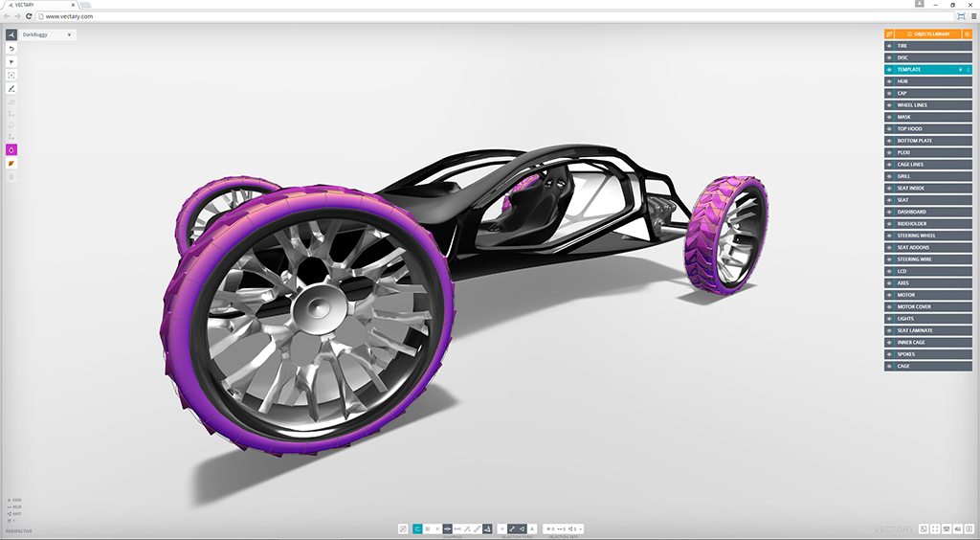Toggle visibility of the HUB object
980x540 pixels.
coord(889,81)
